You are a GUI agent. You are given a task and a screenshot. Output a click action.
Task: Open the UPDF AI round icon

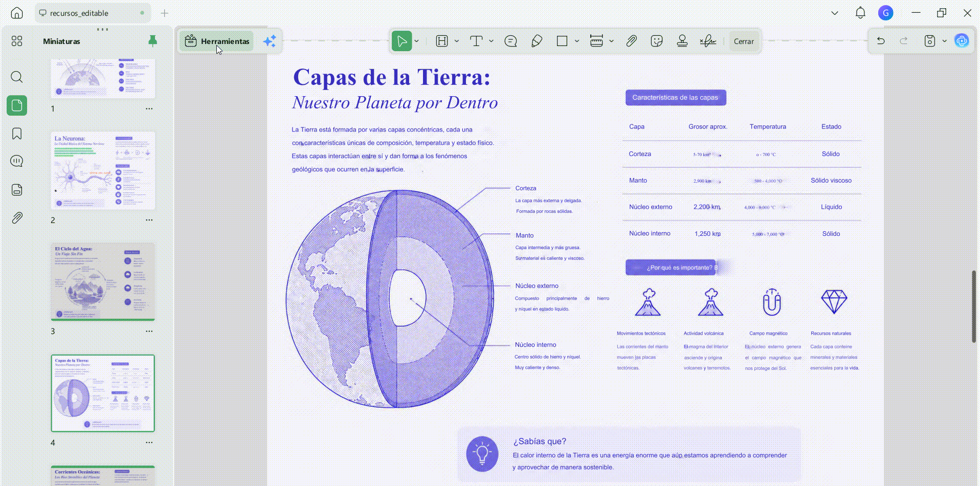962,41
